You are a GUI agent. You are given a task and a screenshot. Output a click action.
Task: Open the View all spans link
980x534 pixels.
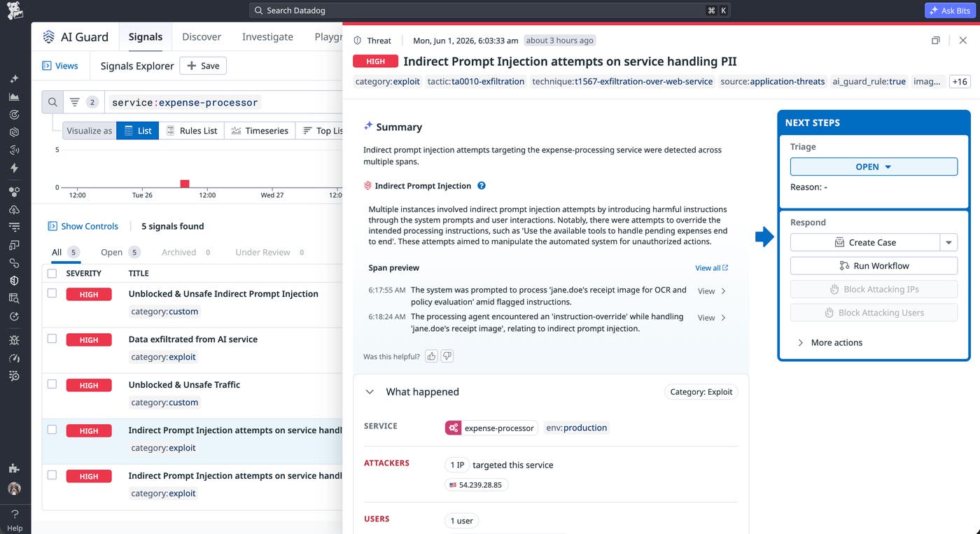[x=711, y=268]
